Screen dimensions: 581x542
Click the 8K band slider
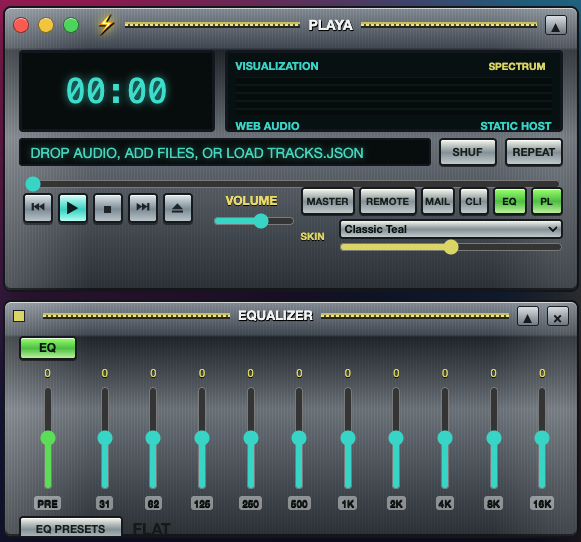(494, 438)
